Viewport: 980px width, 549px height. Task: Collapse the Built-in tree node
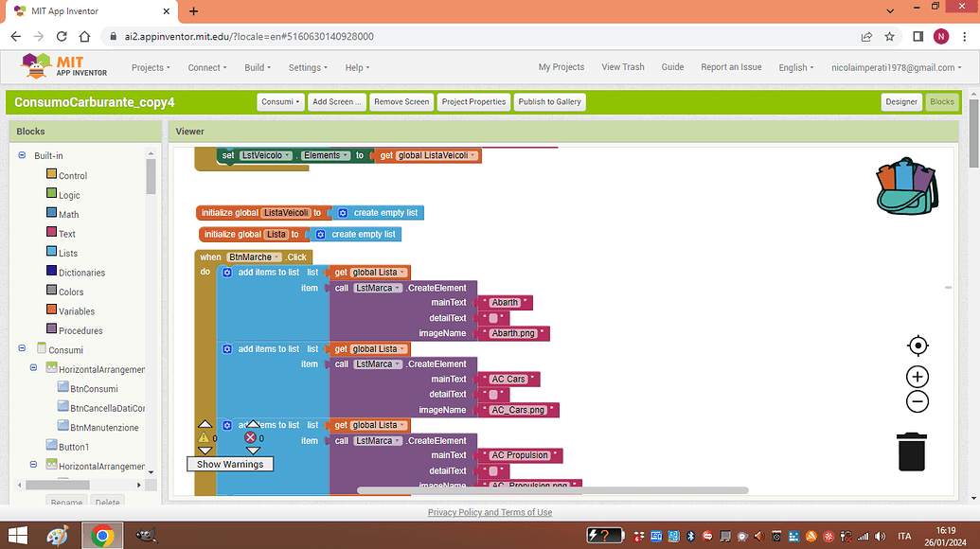(22, 155)
